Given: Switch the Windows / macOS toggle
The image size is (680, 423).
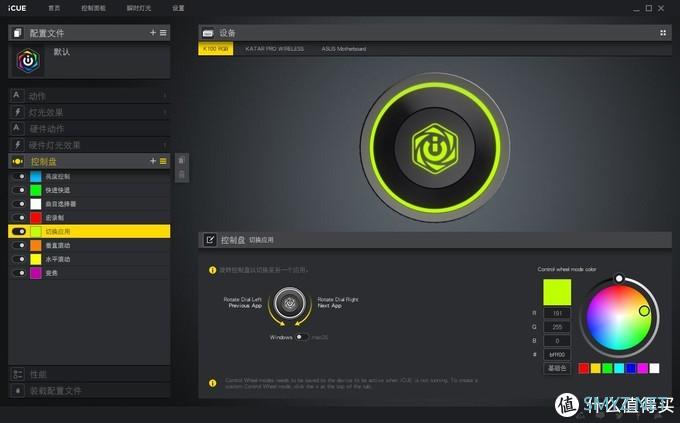Looking at the screenshot, I should click(x=302, y=337).
